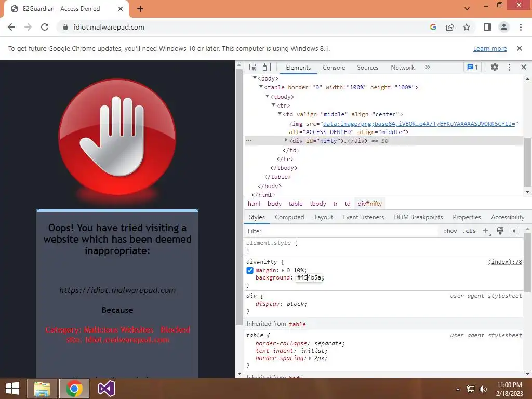Open DevTools settings gear

[495, 67]
